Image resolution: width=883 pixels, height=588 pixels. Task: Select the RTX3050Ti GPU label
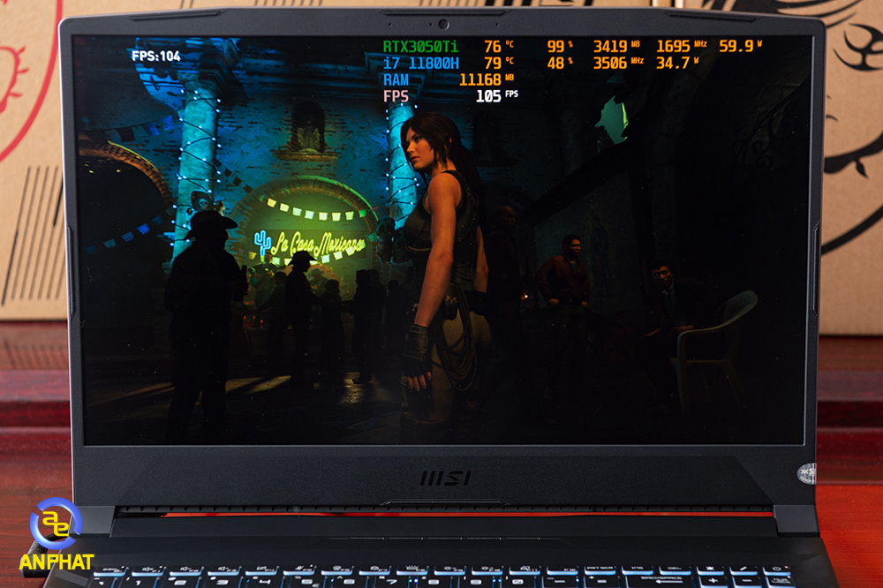tap(420, 46)
